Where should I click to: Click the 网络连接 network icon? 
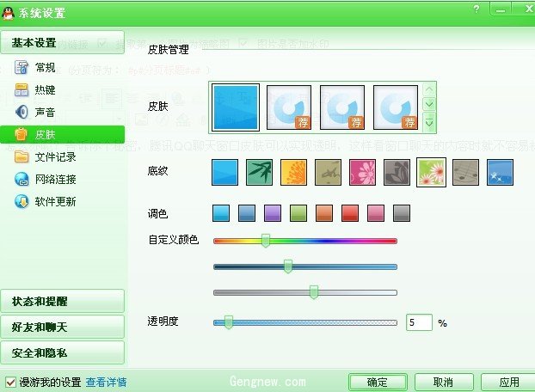22,179
